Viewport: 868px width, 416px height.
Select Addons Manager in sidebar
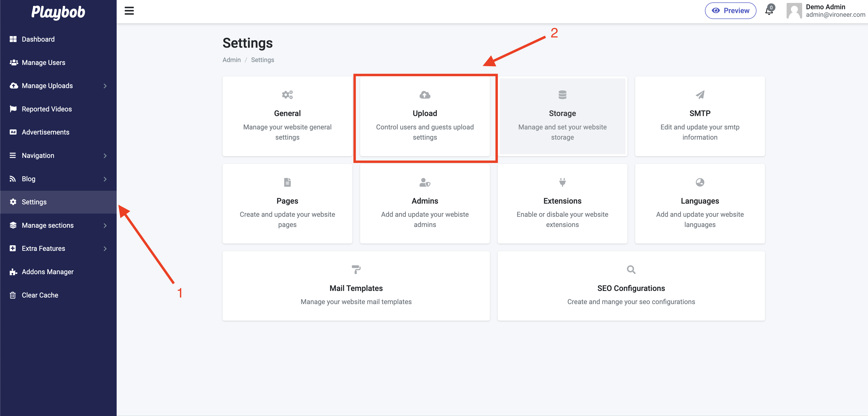pyautogui.click(x=58, y=272)
